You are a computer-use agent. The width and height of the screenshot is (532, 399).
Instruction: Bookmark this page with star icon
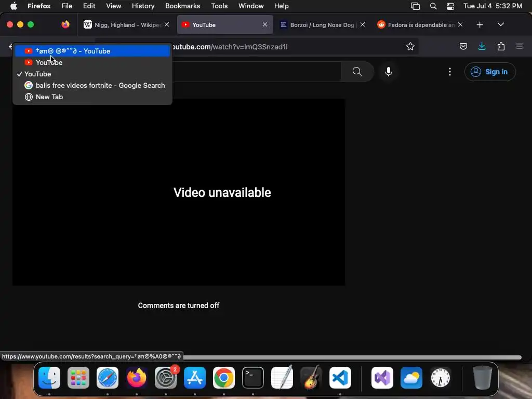point(410,46)
